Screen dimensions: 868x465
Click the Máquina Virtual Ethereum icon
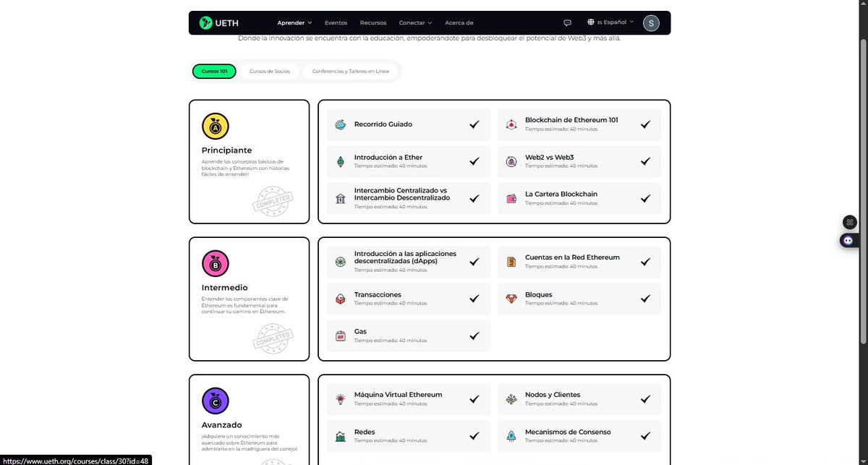tap(341, 399)
